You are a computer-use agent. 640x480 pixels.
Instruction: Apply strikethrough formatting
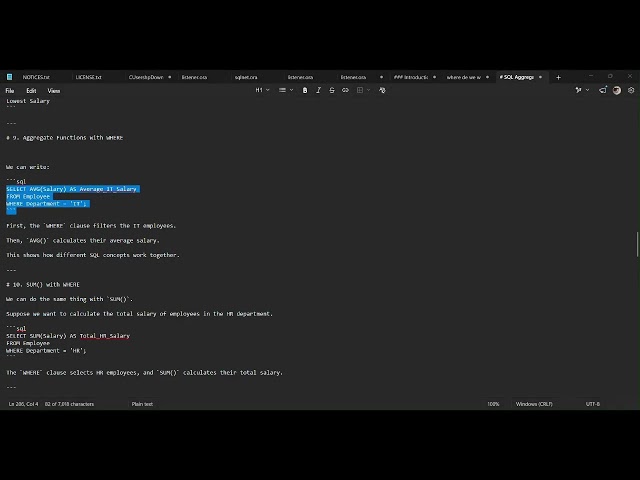(332, 90)
